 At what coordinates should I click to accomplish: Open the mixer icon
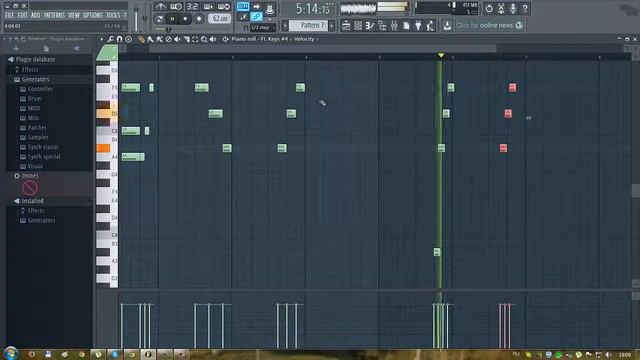[394, 26]
